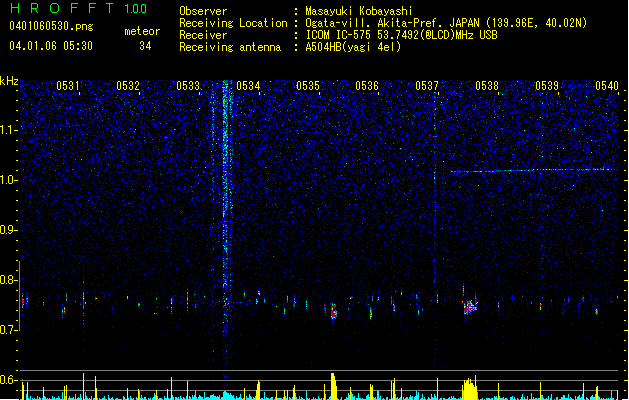Click the Receiving antenna label
The height and width of the screenshot is (400, 629).
(230, 47)
